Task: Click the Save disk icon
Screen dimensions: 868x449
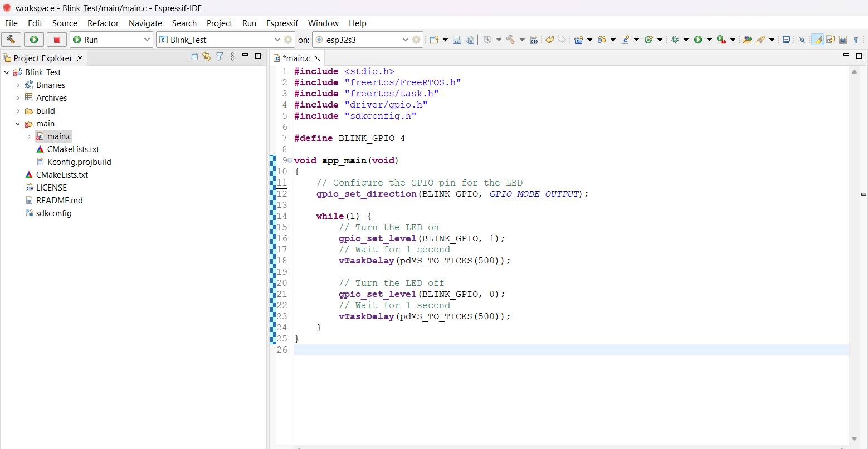Action: click(x=457, y=40)
